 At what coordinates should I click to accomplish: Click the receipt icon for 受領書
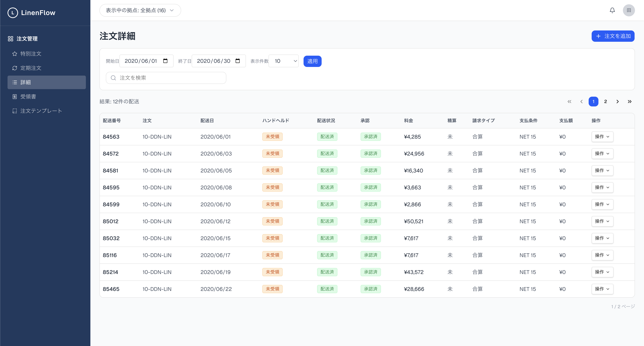(14, 96)
